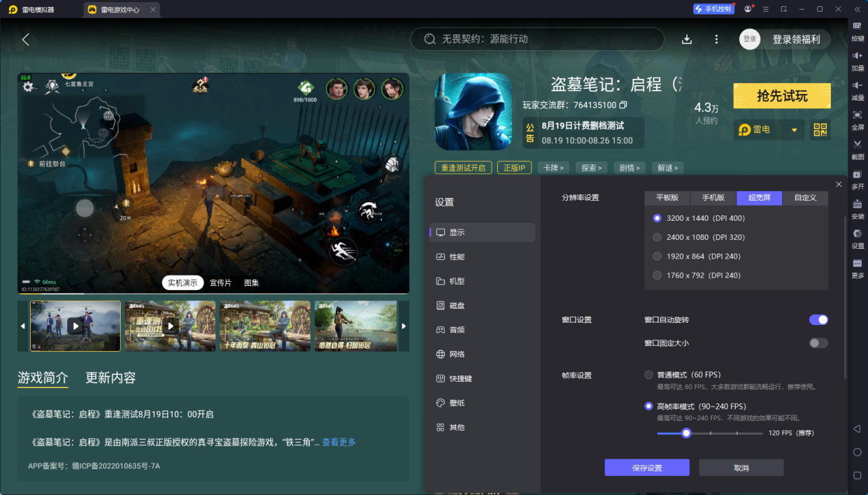Switch media to 宣传片 tab
The image size is (868, 495).
[221, 282]
